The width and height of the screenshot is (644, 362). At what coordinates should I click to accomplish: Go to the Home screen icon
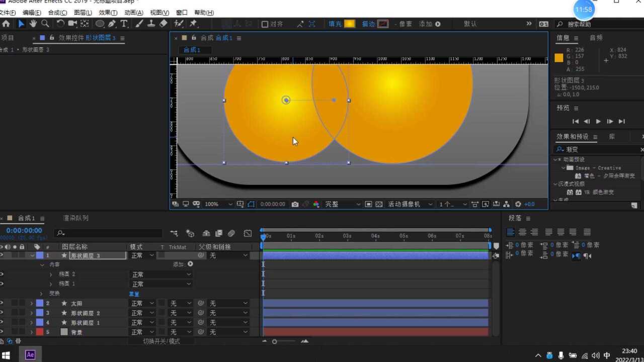6,24
